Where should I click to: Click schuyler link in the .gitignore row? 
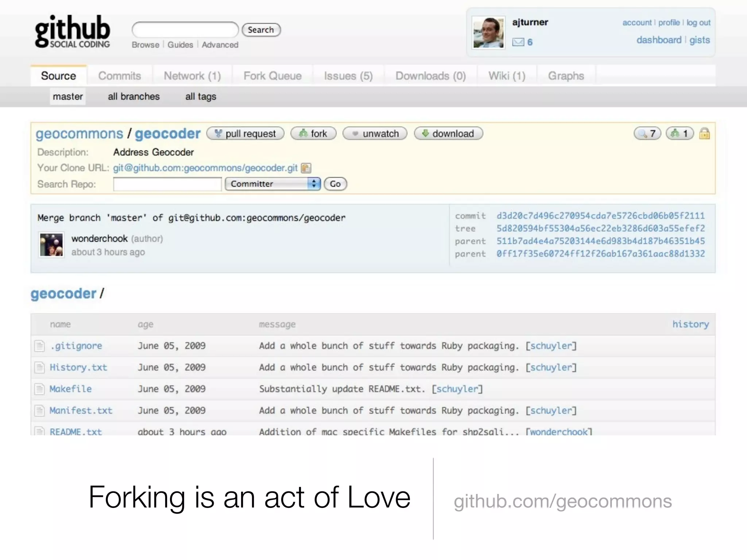(551, 346)
